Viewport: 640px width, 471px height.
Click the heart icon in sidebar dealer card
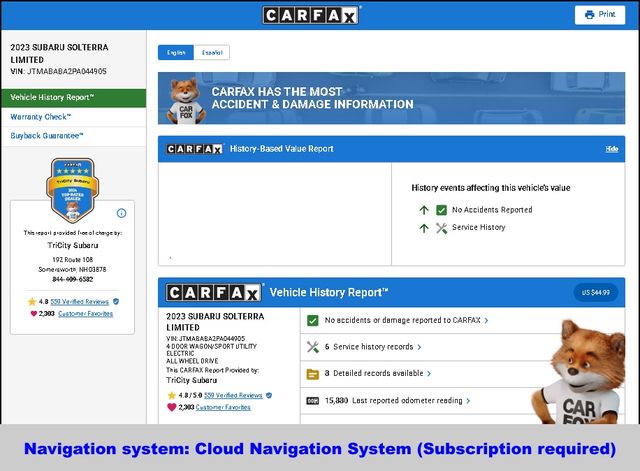33,313
